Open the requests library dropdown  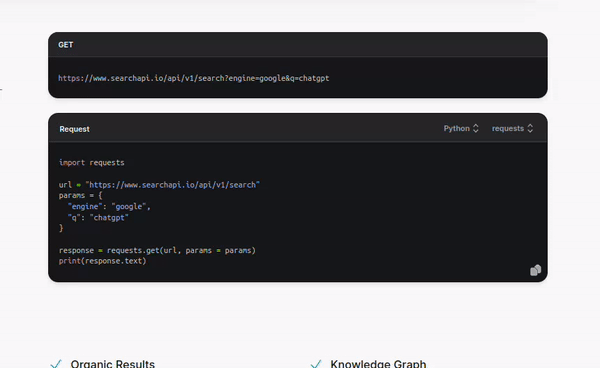[512, 129]
